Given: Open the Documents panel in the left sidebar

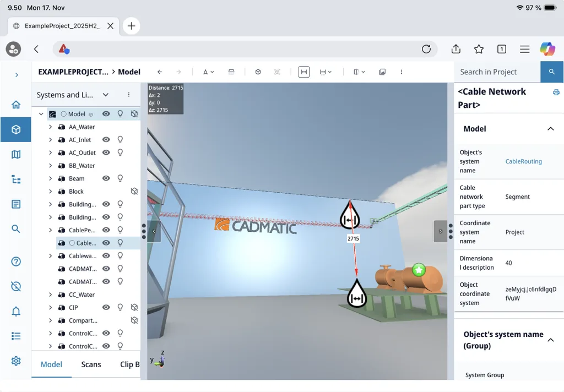Looking at the screenshot, I should coord(15,203).
